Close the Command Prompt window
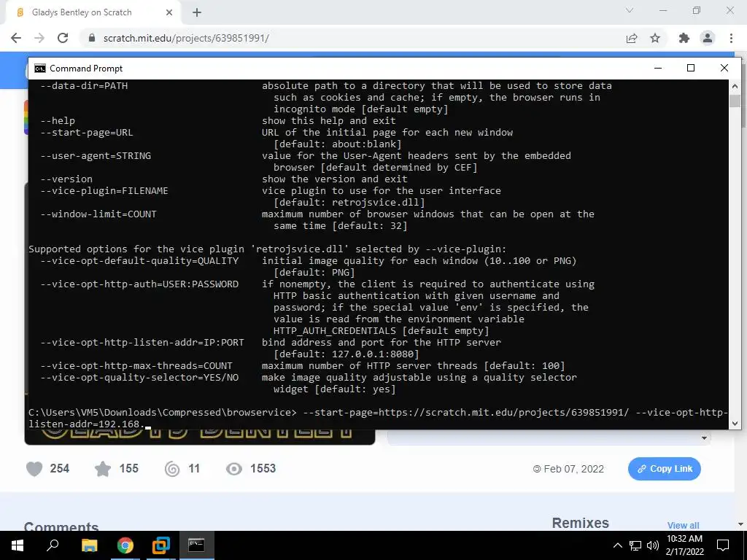747x560 pixels. 724,68
